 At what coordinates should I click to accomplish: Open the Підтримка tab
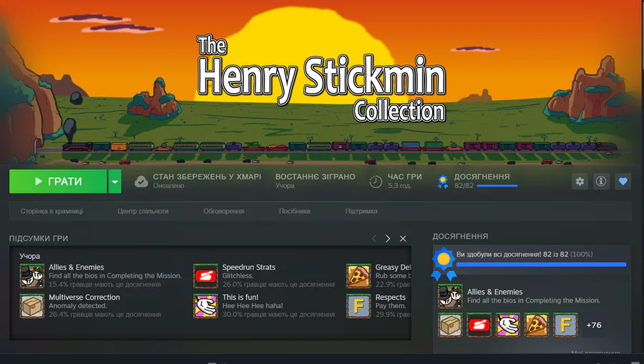361,211
